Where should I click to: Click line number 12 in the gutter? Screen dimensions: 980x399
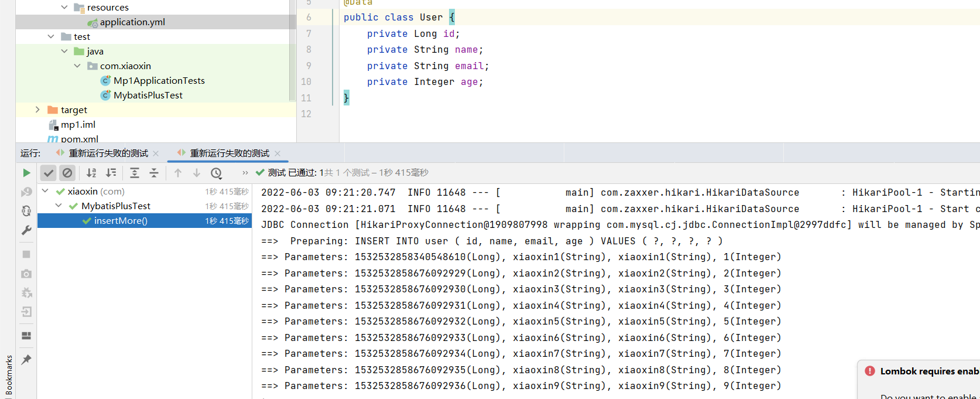point(306,114)
